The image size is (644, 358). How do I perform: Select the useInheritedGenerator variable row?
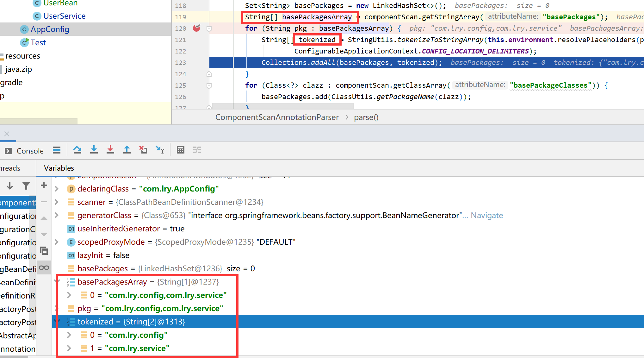(x=348, y=229)
